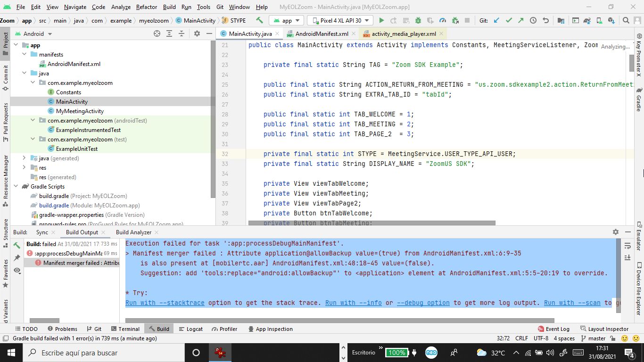Expand the res folder node

tap(24, 167)
